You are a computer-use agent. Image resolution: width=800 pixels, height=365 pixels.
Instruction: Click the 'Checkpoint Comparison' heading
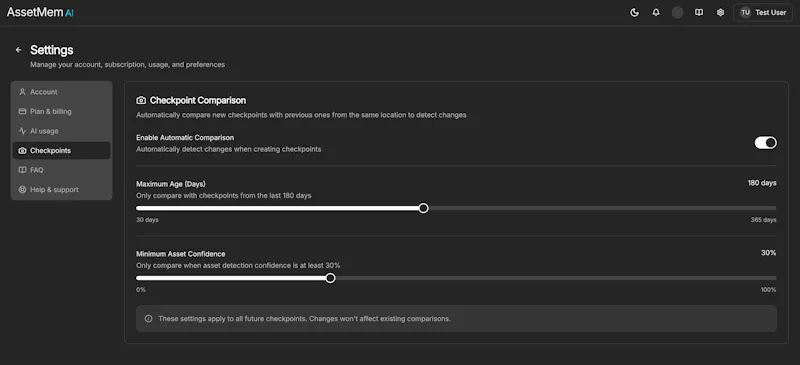coord(197,101)
